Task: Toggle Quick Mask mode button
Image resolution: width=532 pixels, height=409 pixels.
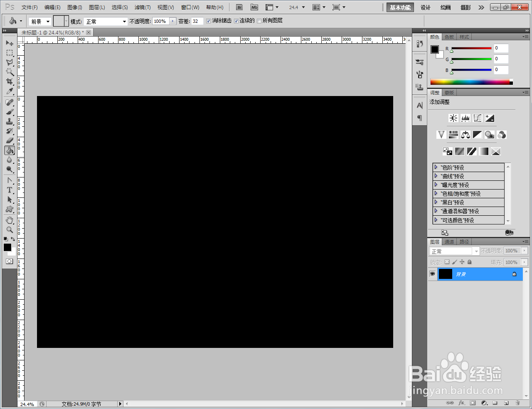Action: tap(9, 261)
